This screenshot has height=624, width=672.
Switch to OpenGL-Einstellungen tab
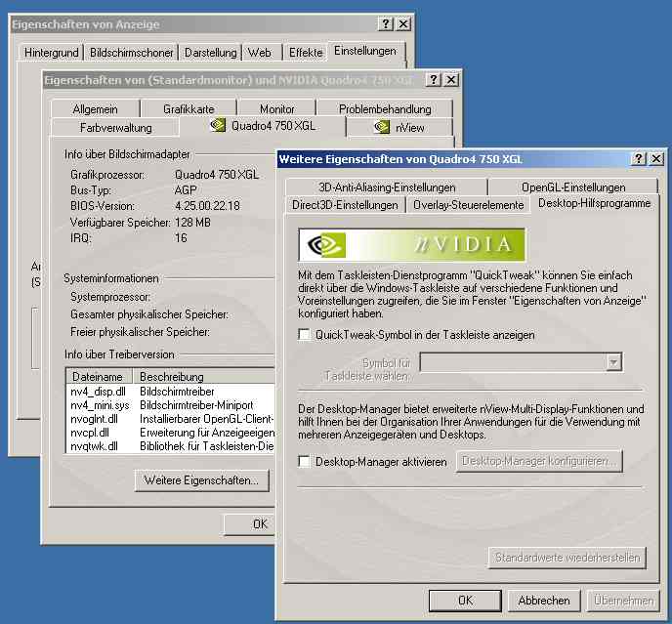573,187
